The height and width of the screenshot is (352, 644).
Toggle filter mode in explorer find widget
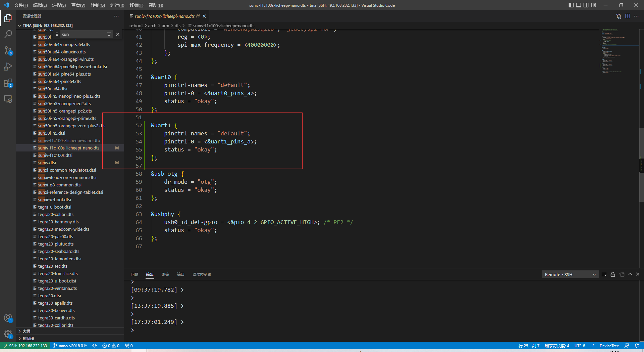pyautogui.click(x=109, y=34)
